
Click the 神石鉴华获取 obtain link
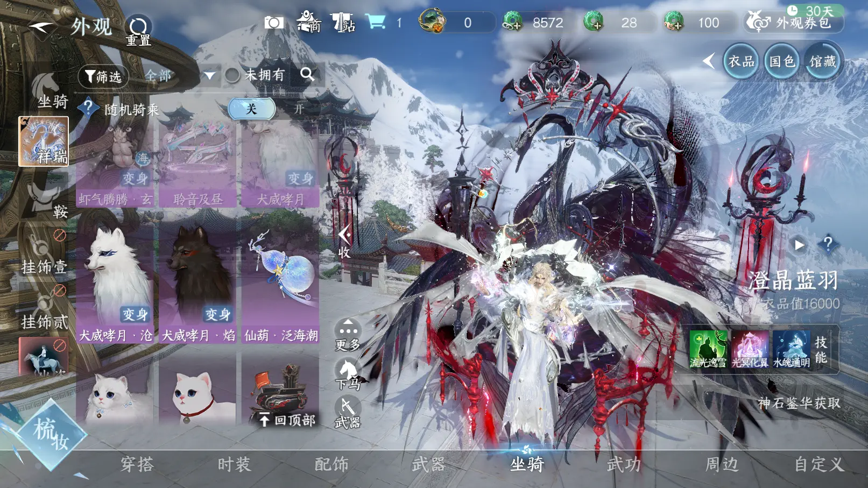coord(799,403)
